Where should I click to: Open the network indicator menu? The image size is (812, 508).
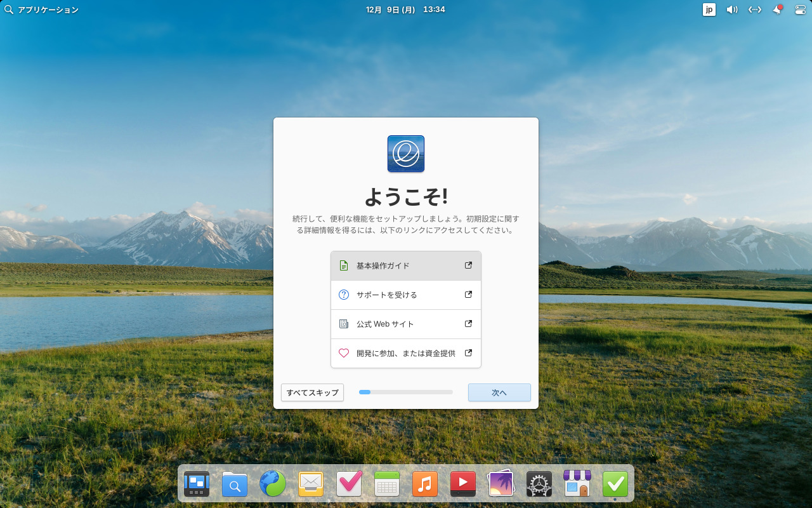[754, 10]
